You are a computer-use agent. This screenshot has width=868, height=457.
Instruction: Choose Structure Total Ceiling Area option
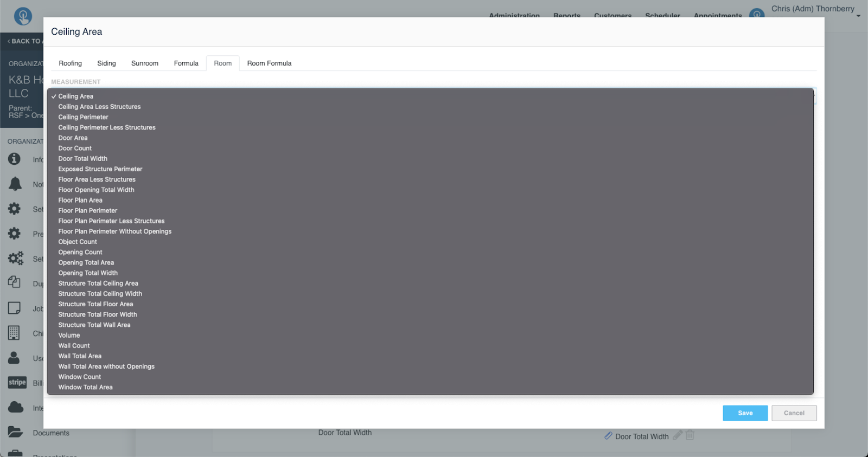(430, 284)
